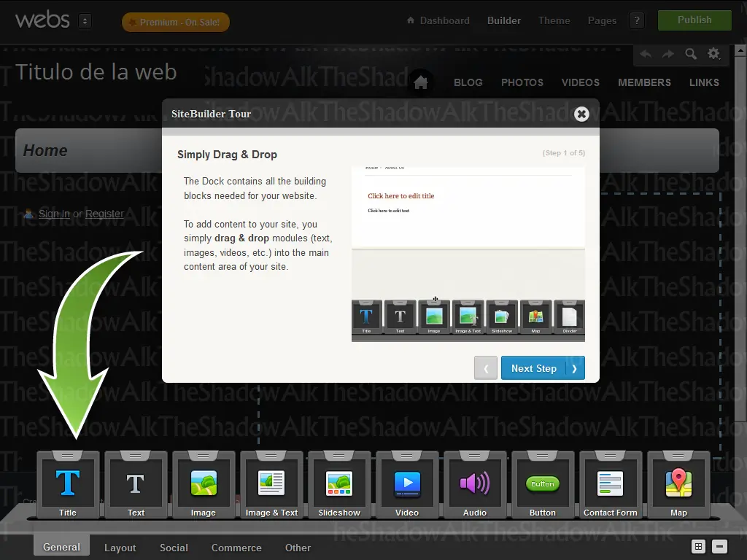This screenshot has width=747, height=560.
Task: Click the Home page heading
Action: click(x=45, y=150)
